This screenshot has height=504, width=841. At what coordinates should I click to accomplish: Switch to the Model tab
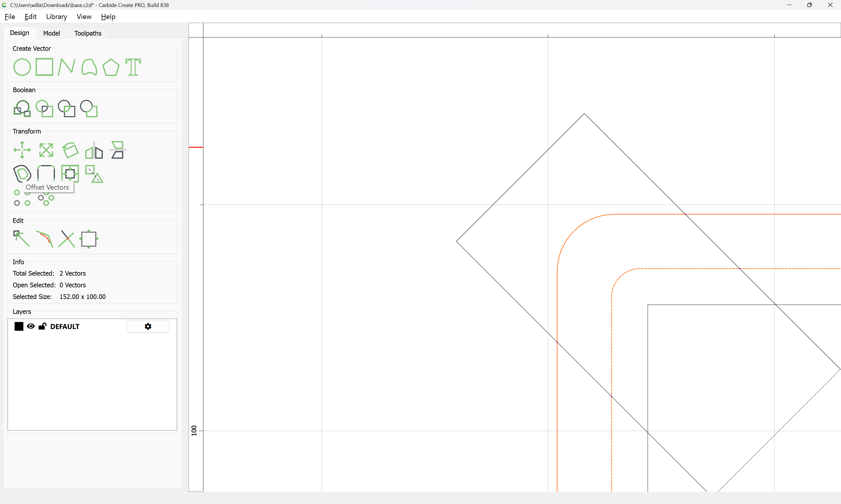coord(51,33)
